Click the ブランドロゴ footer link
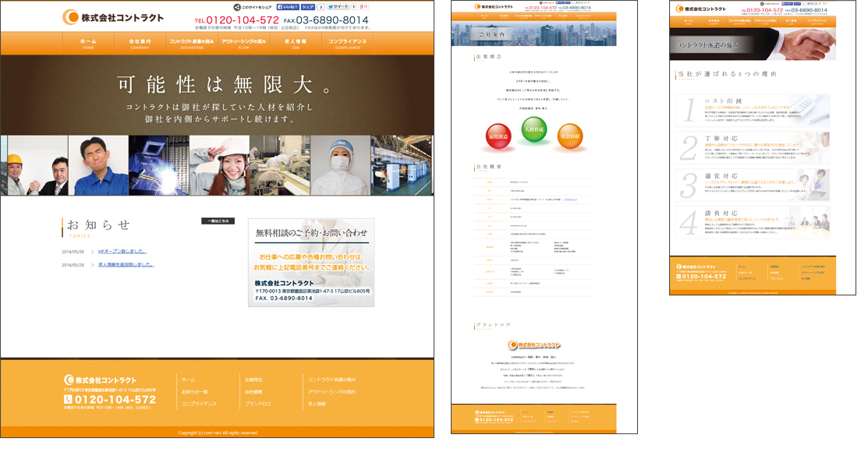This screenshot has height=449, width=868. click(x=258, y=404)
